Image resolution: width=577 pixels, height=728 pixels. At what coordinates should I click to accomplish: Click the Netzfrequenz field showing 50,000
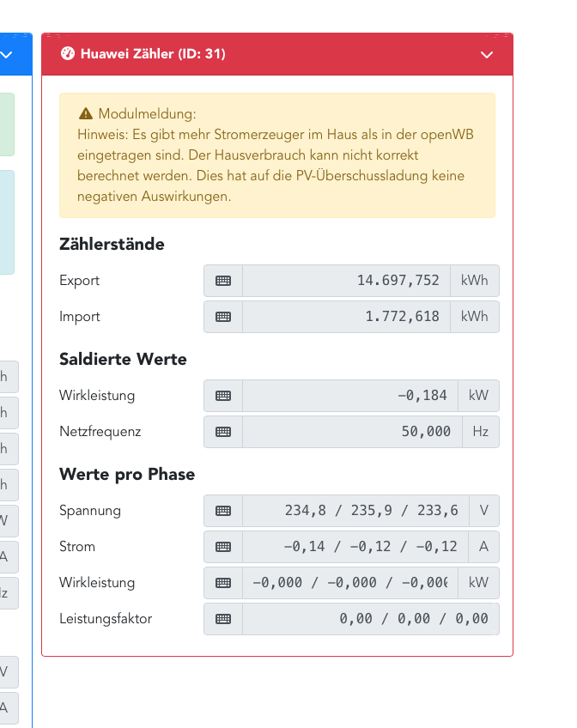pos(356,432)
